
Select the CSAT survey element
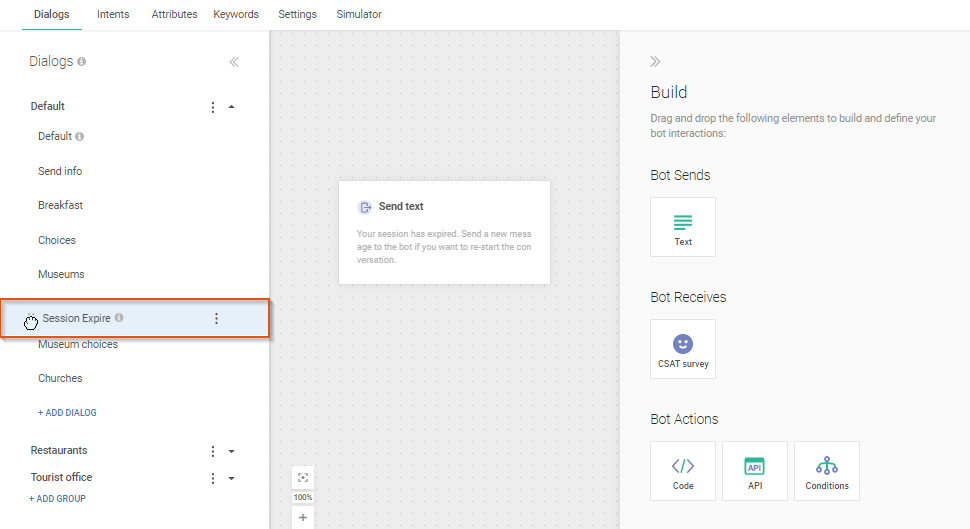tap(682, 349)
